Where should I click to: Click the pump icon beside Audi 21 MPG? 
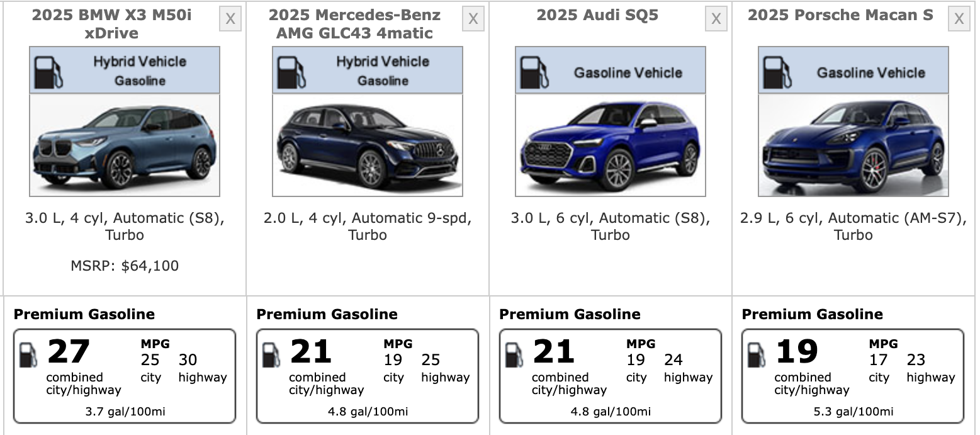tap(514, 355)
